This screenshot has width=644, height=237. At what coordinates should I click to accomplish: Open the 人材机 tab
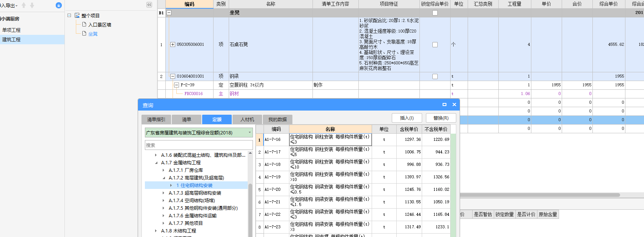pos(247,119)
